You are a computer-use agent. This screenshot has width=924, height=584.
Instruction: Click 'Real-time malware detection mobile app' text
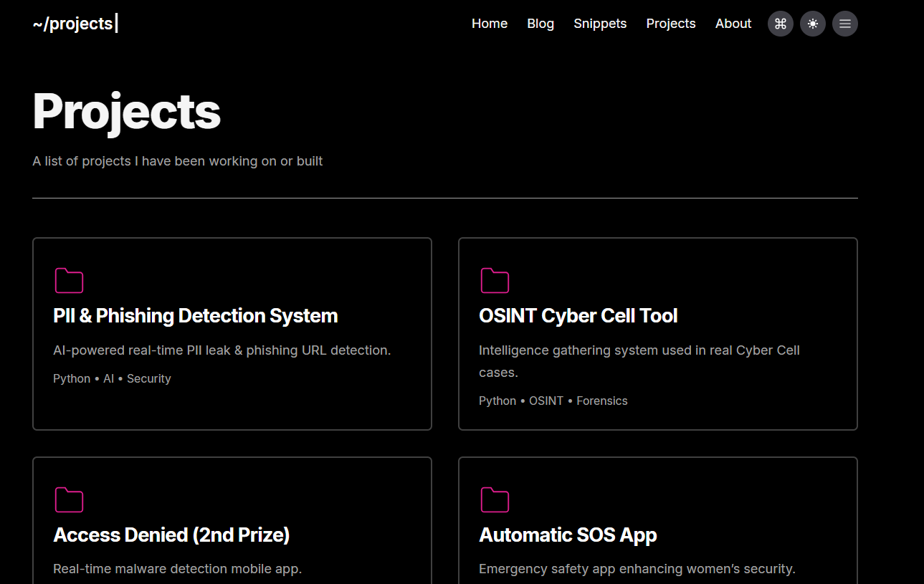coord(178,569)
